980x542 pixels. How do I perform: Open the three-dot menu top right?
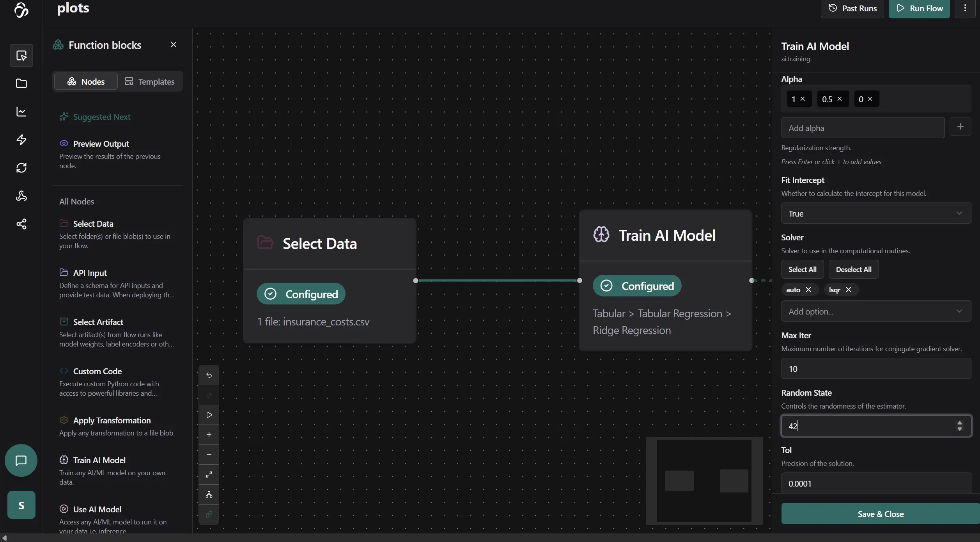pos(965,8)
